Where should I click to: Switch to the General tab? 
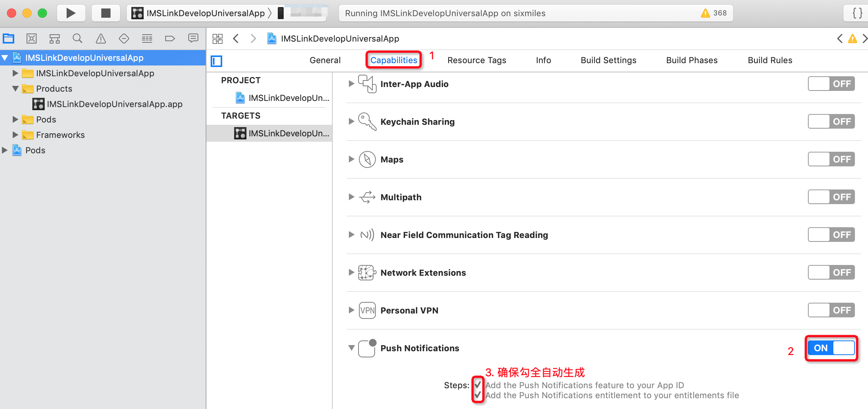coord(325,60)
